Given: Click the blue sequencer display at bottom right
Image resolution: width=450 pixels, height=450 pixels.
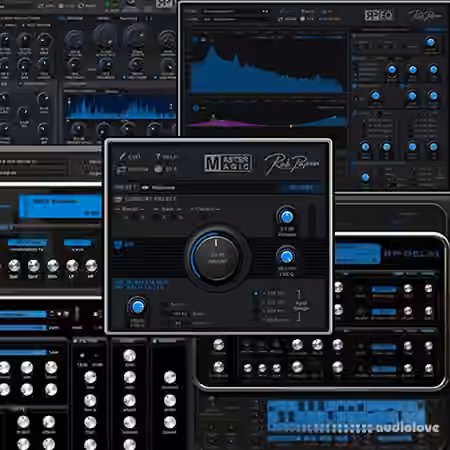Looking at the screenshot, I should click(x=346, y=417).
